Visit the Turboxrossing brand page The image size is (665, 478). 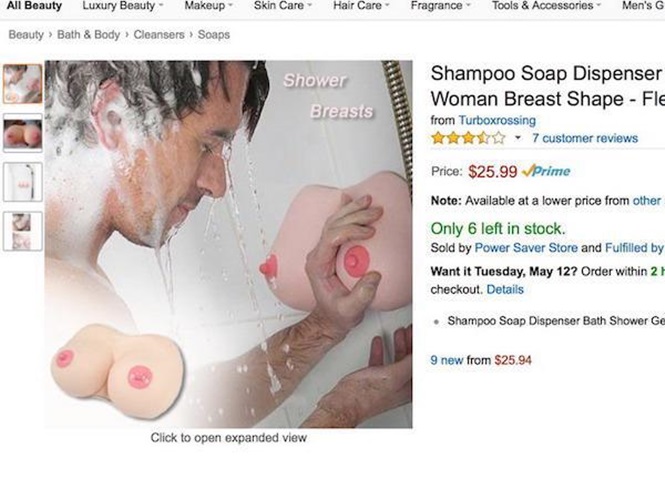[x=497, y=120]
